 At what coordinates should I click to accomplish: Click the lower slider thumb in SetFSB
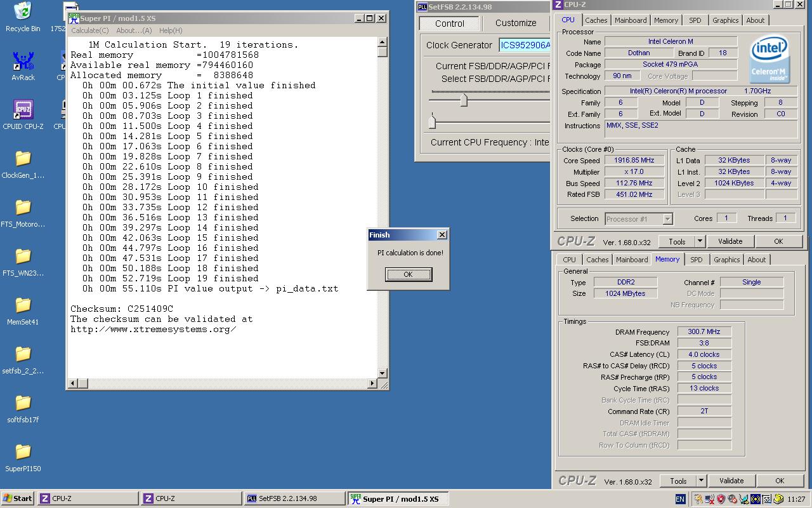(432, 121)
